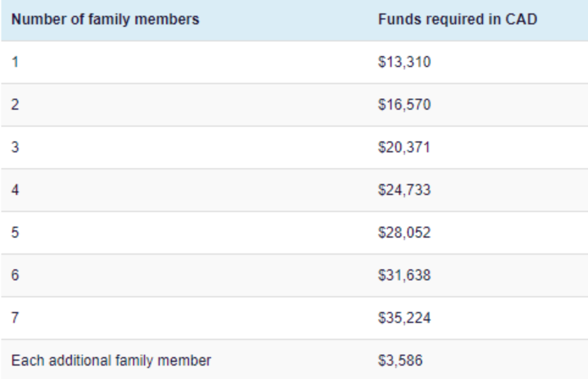Select the family members cell showing 4
The image size is (588, 379).
click(15, 189)
